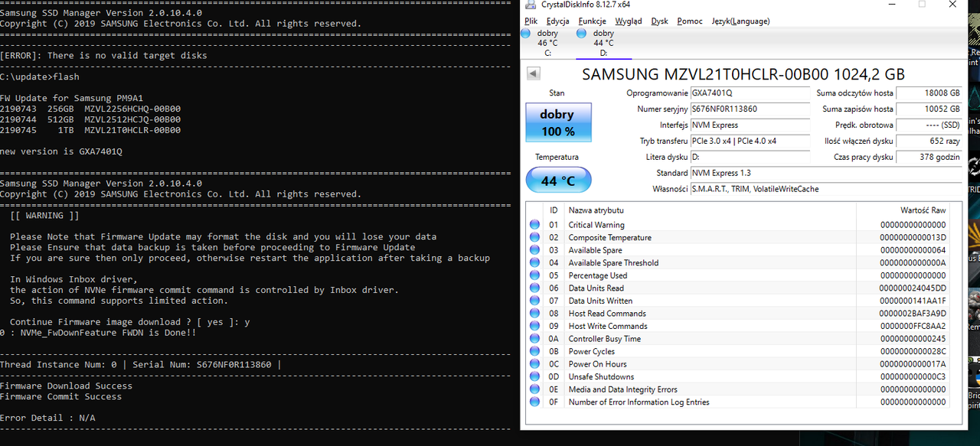The height and width of the screenshot is (446, 980).
Task: Click the previous disk arrow button
Action: pos(534,73)
